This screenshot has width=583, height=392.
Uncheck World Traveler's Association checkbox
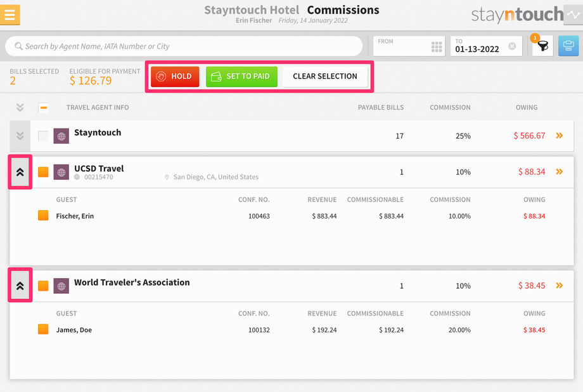pyautogui.click(x=43, y=286)
